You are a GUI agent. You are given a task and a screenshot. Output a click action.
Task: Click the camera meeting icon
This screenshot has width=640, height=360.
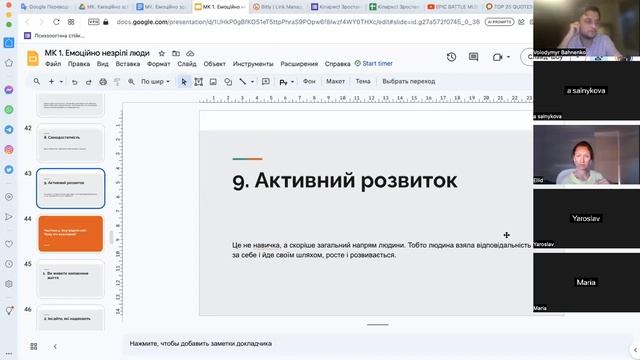[497, 57]
